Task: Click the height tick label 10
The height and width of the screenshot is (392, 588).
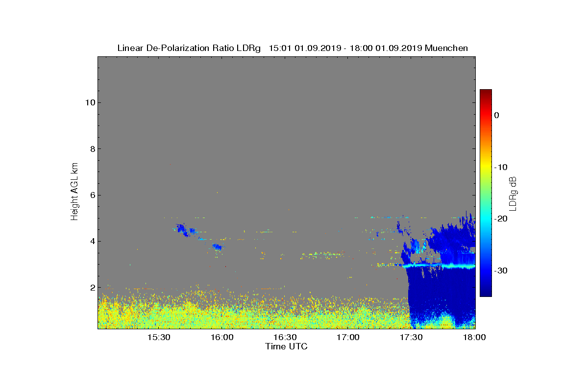Action: tap(89, 102)
